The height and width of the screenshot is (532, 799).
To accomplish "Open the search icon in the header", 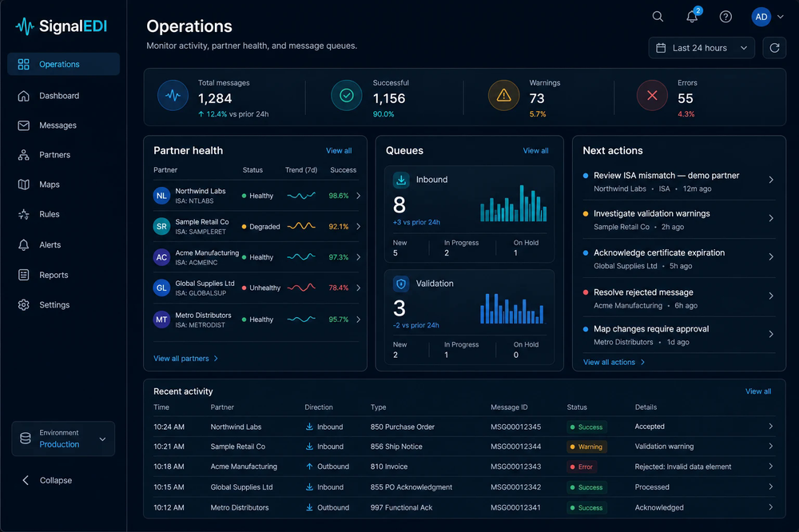I will click(658, 17).
